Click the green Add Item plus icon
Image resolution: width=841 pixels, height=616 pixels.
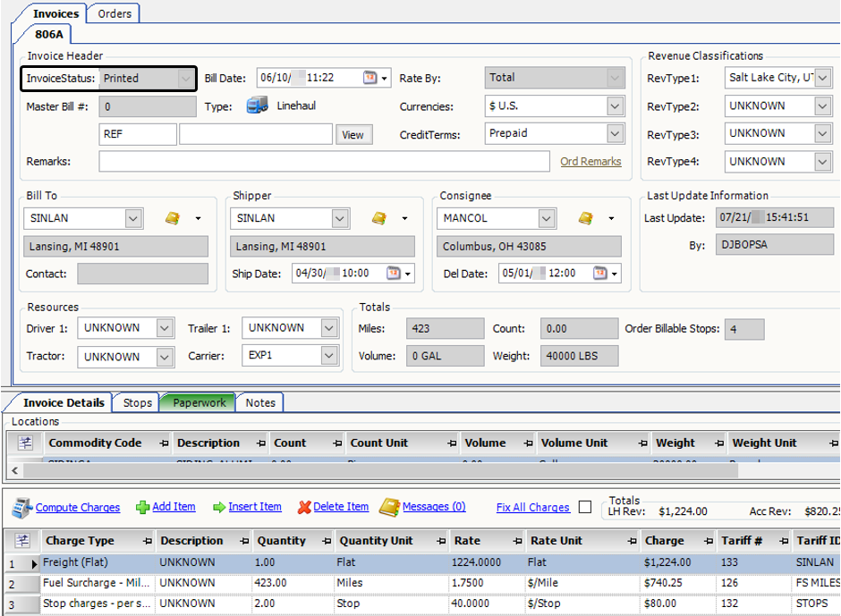[142, 507]
